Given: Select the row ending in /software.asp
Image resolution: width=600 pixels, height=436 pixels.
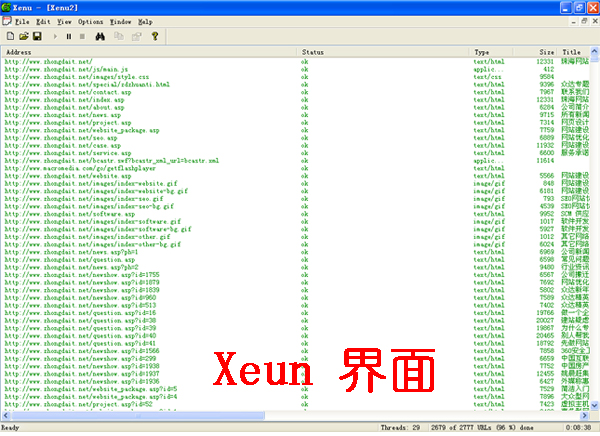Looking at the screenshot, I should pyautogui.click(x=297, y=214).
